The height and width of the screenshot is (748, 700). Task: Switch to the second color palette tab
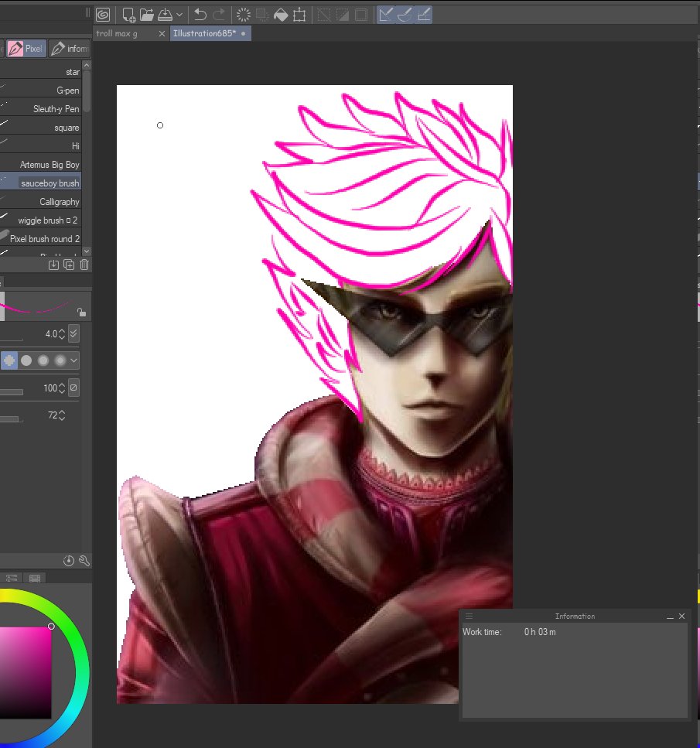pos(35,578)
